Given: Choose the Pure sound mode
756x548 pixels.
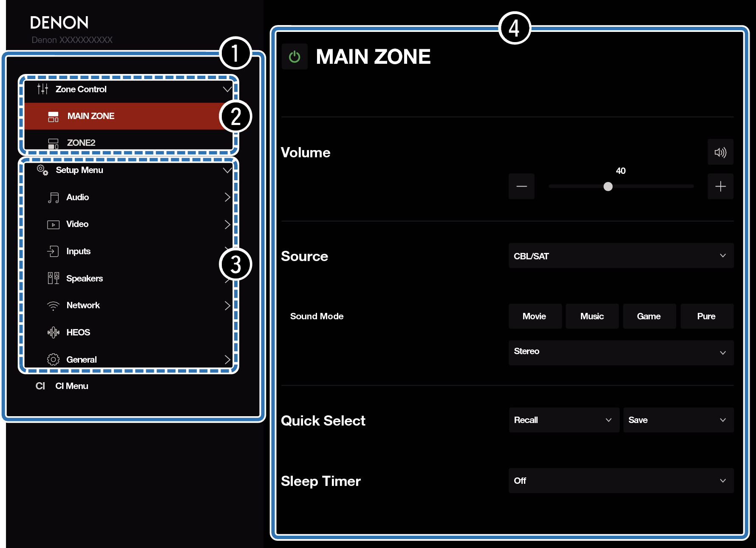Looking at the screenshot, I should click(706, 316).
